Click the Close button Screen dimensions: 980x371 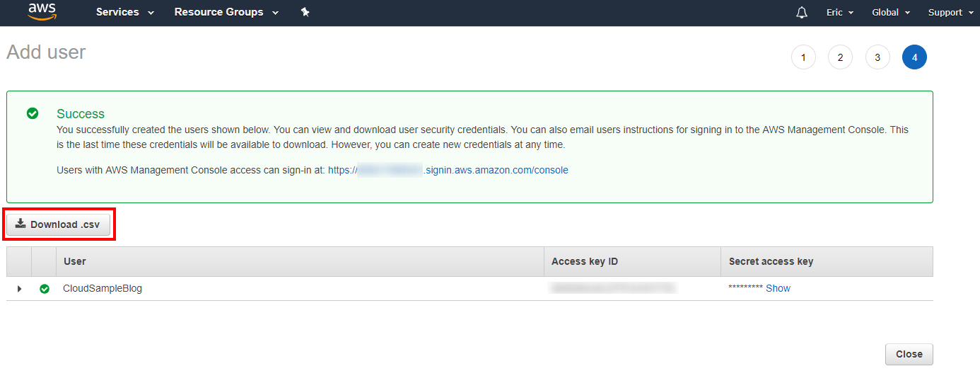tap(909, 354)
